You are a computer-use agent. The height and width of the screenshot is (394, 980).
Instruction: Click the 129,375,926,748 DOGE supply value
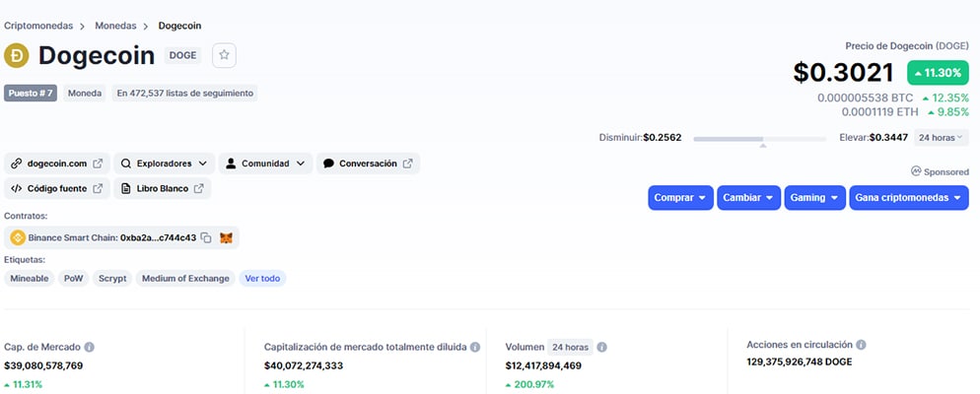[x=800, y=362]
